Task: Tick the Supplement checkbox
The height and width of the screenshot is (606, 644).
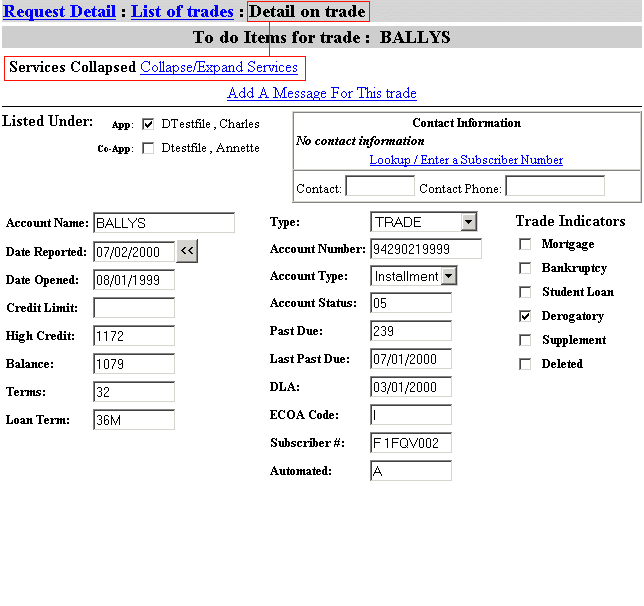Action: pos(525,340)
